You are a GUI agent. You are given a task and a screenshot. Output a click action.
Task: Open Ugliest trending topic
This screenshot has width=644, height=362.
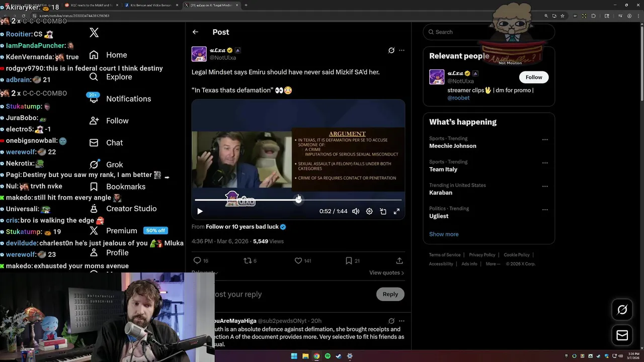(439, 216)
